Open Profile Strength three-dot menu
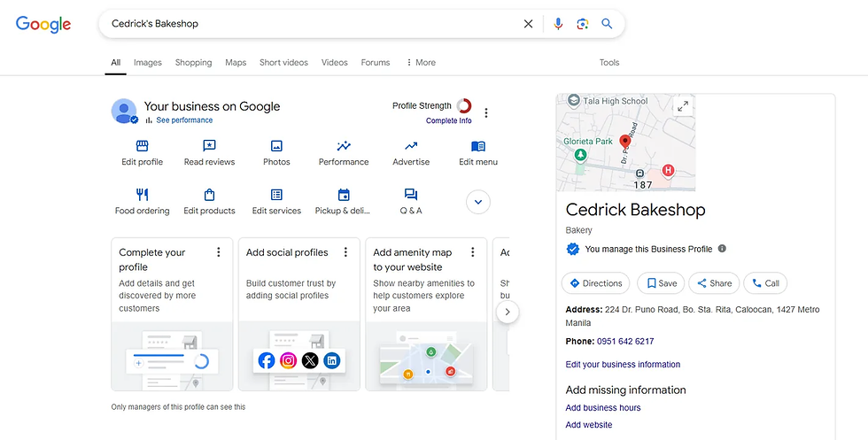 pos(486,112)
